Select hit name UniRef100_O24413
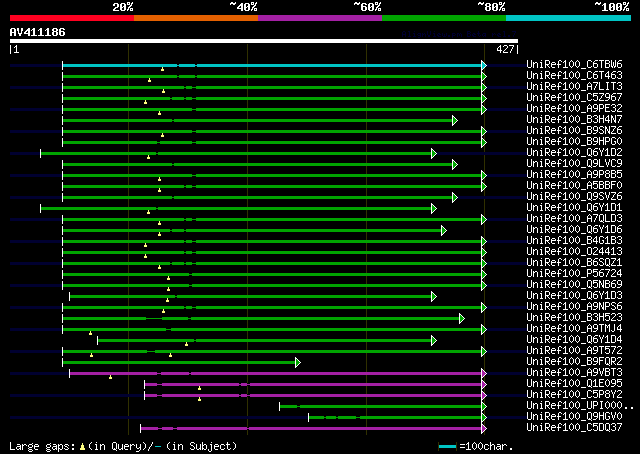Viewport: 640px width, 454px height. coord(574,252)
